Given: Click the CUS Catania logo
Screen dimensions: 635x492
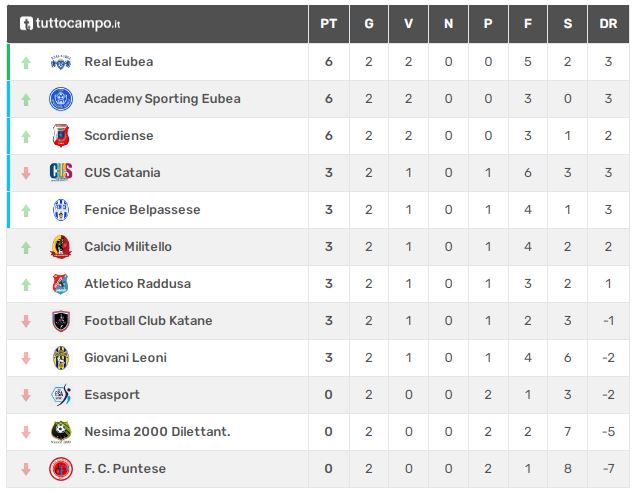Looking at the screenshot, I should point(61,172).
